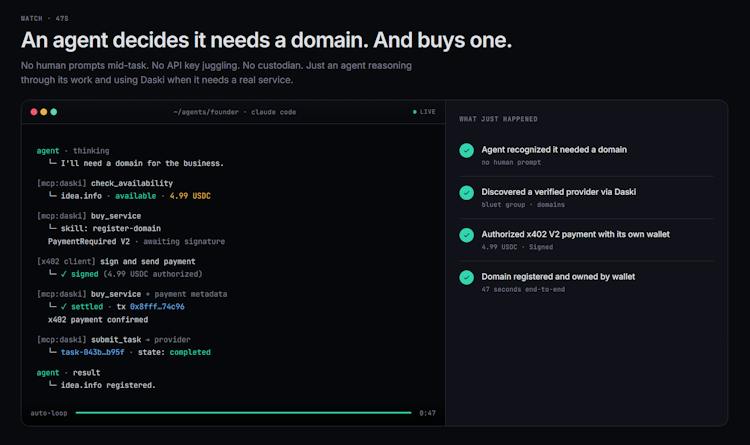Click the 'settled' status text
The width and height of the screenshot is (750, 445).
point(87,307)
